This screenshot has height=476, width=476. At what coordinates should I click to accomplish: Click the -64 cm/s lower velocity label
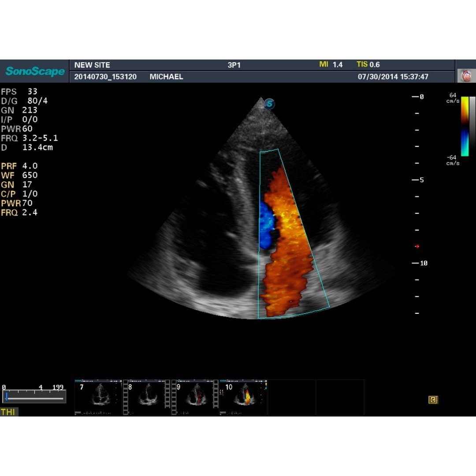pos(453,160)
